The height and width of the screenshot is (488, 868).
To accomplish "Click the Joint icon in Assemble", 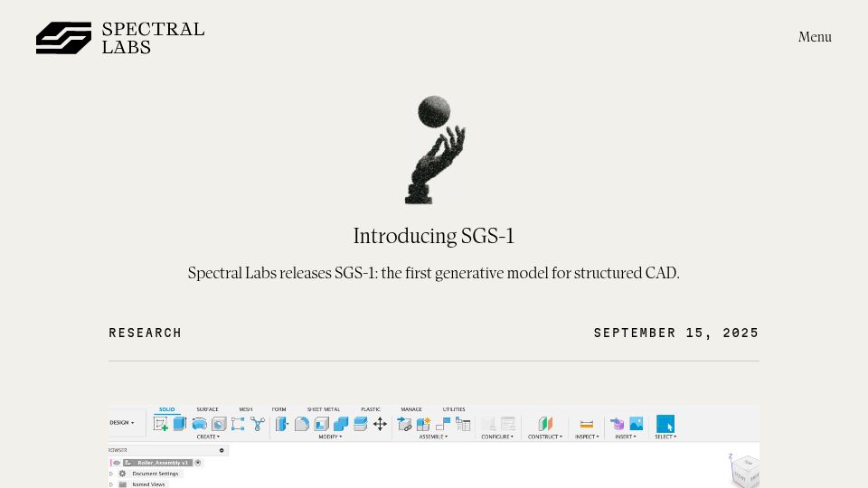I will (443, 424).
